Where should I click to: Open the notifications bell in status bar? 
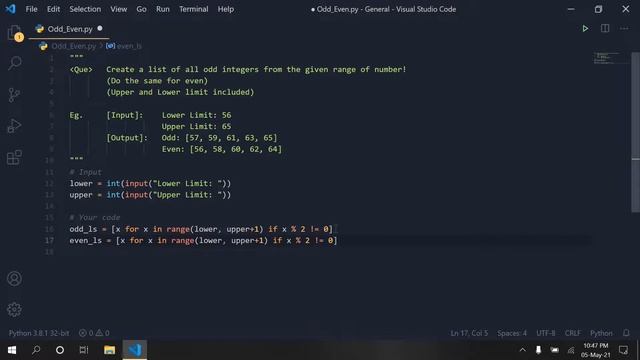tap(626, 333)
